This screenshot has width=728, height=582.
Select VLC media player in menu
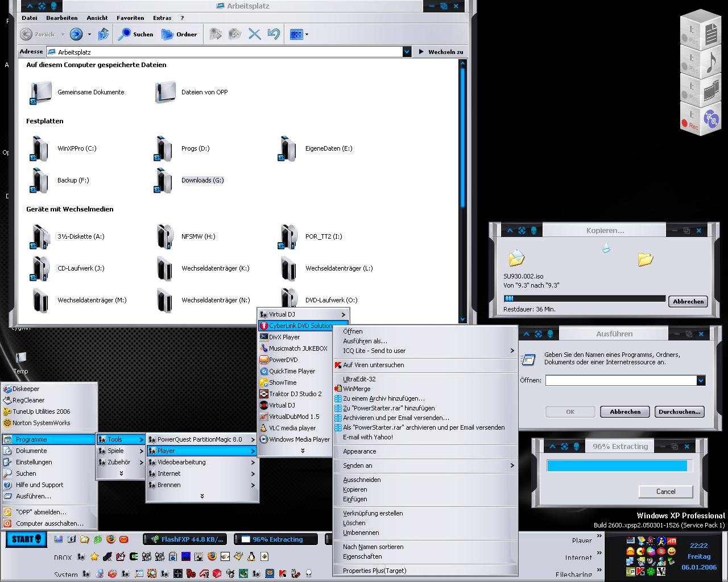click(292, 428)
